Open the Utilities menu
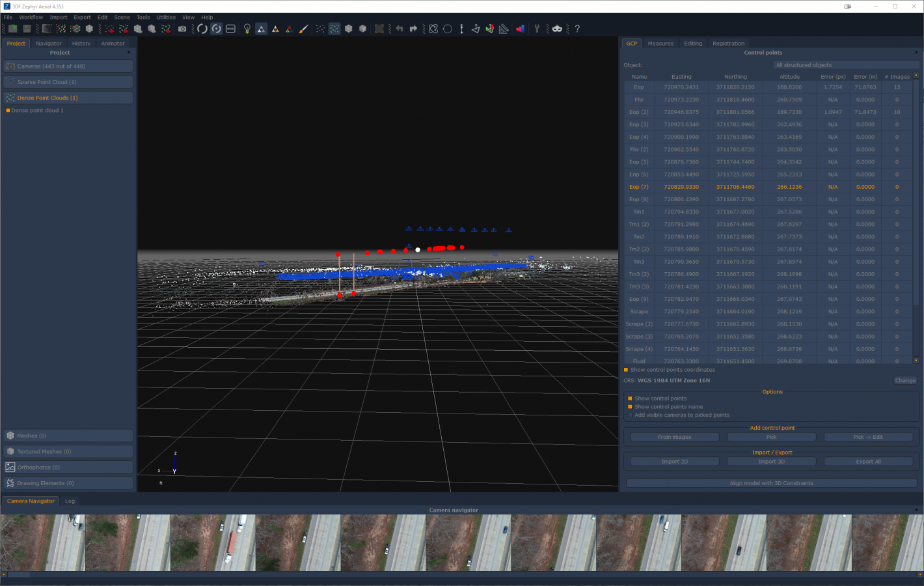 click(x=166, y=18)
